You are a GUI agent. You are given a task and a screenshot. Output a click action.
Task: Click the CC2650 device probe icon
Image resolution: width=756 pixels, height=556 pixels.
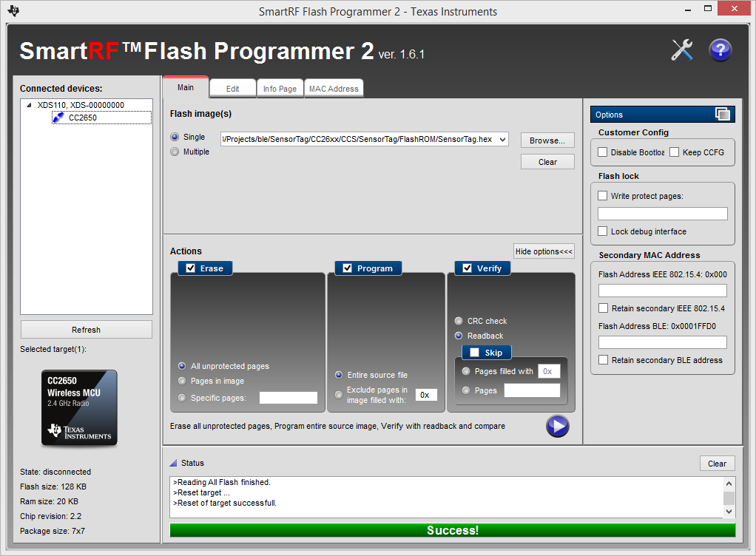(58, 118)
